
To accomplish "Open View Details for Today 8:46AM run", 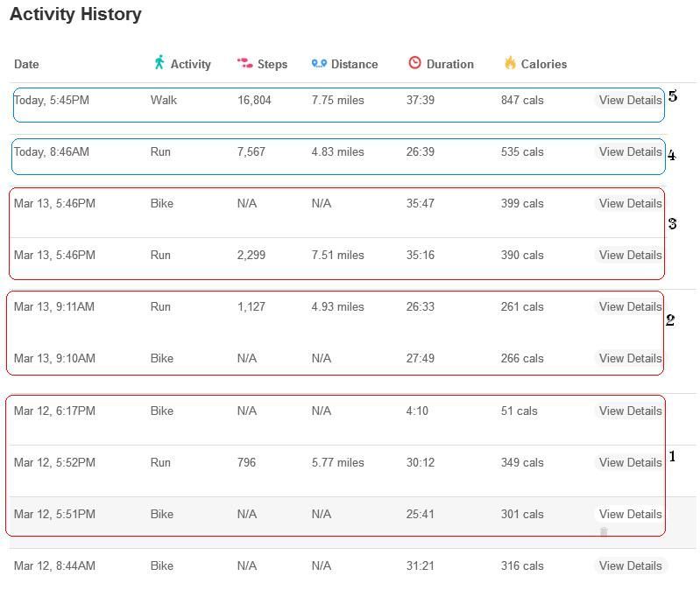I will [630, 151].
